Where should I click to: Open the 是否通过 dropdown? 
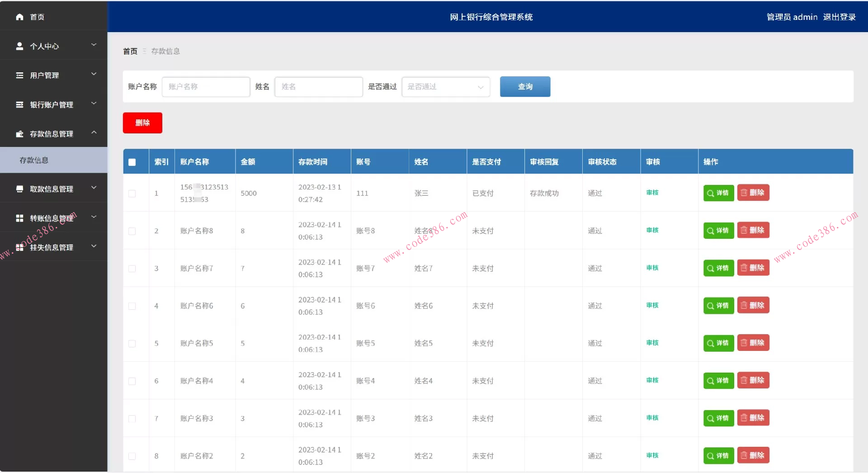[445, 87]
